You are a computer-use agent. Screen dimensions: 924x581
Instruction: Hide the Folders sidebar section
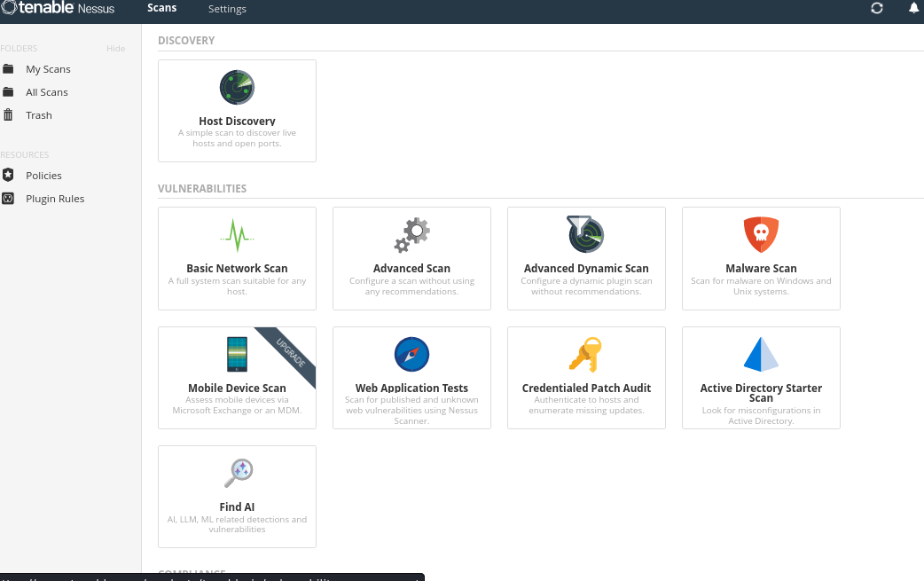point(115,49)
